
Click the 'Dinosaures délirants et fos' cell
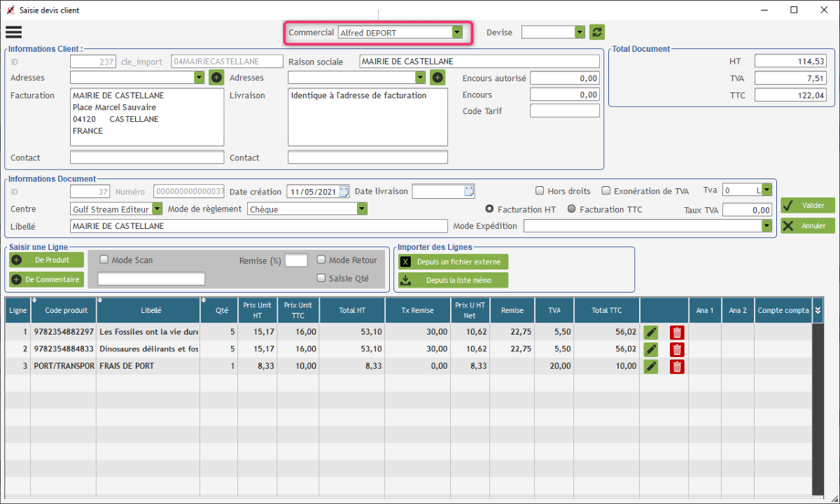[148, 349]
